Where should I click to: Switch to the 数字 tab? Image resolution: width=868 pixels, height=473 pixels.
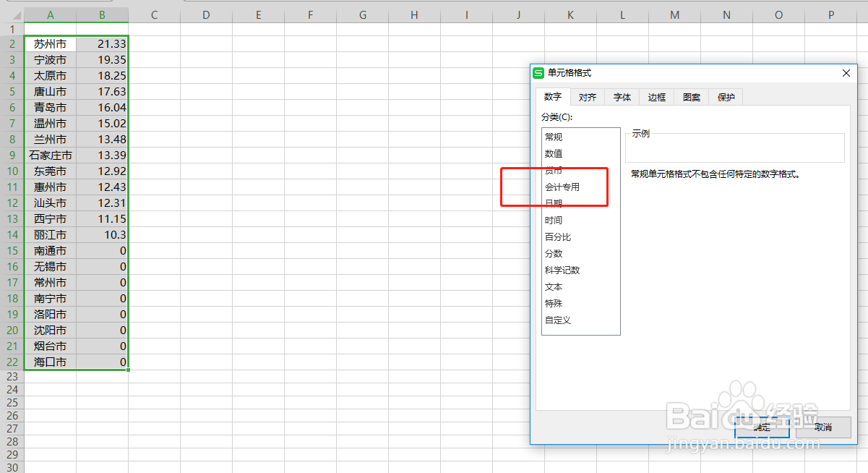coord(553,97)
